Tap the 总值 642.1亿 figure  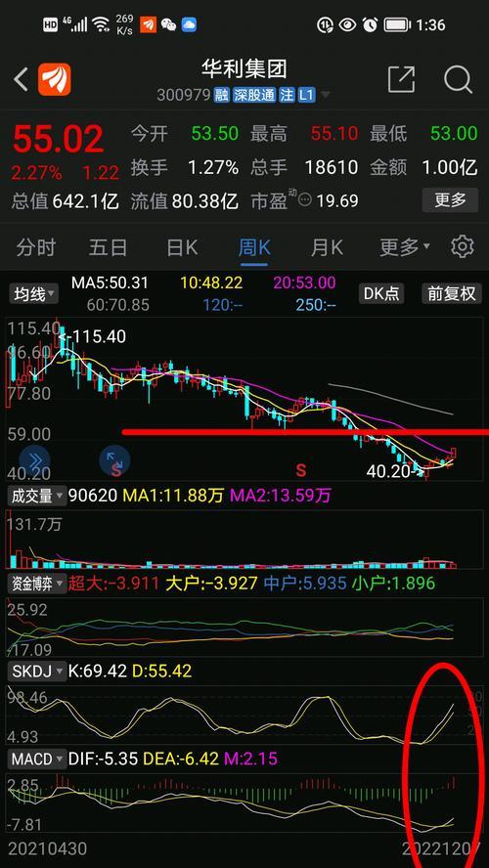click(66, 201)
